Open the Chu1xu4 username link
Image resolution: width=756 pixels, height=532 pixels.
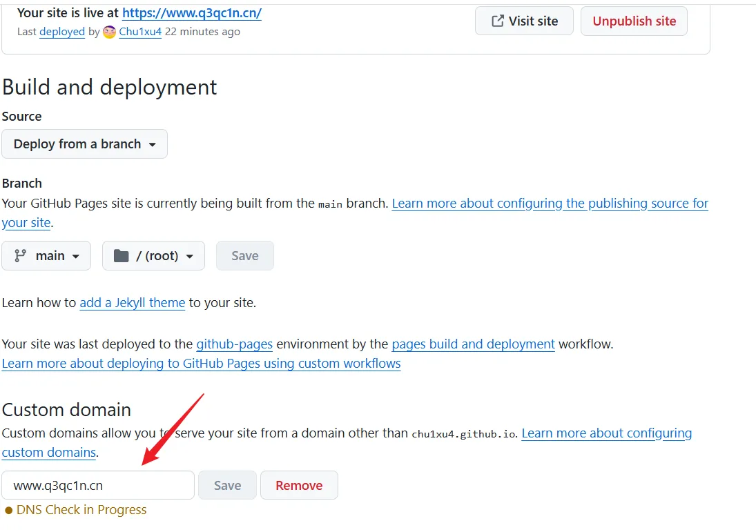[x=140, y=32]
